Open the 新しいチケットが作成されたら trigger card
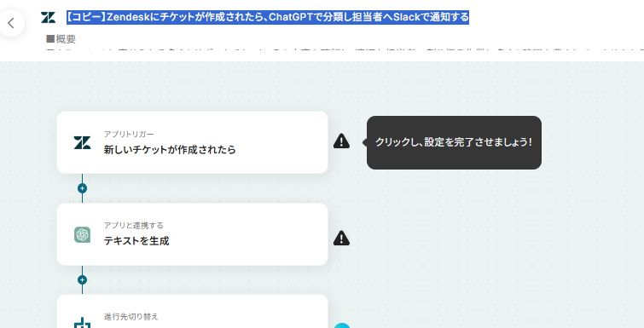Viewport: 644px width, 328px height. 192,142
